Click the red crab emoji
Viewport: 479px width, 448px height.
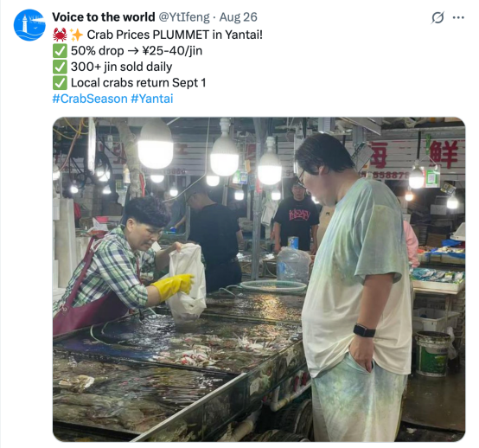pos(60,35)
